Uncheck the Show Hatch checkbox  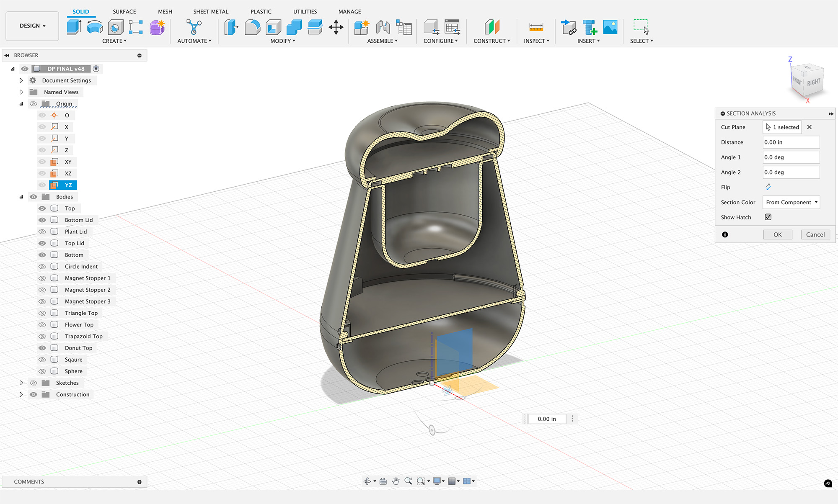[x=768, y=217]
